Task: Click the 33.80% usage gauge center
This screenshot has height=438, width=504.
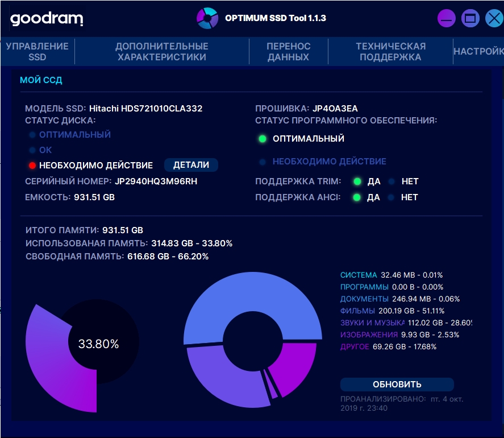Action: pos(98,344)
